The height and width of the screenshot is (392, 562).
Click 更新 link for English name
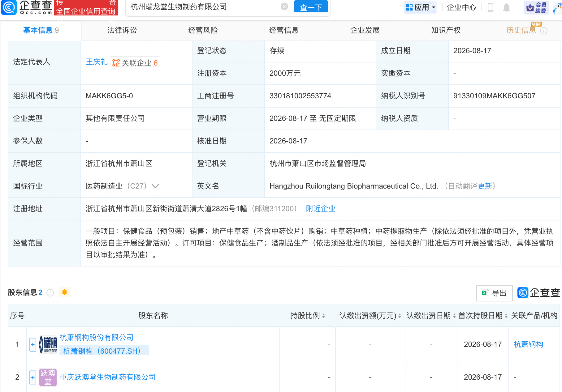click(x=485, y=186)
